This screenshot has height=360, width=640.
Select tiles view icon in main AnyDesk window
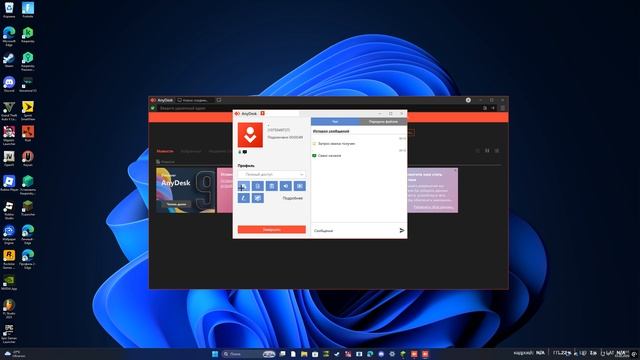pyautogui.click(x=487, y=151)
